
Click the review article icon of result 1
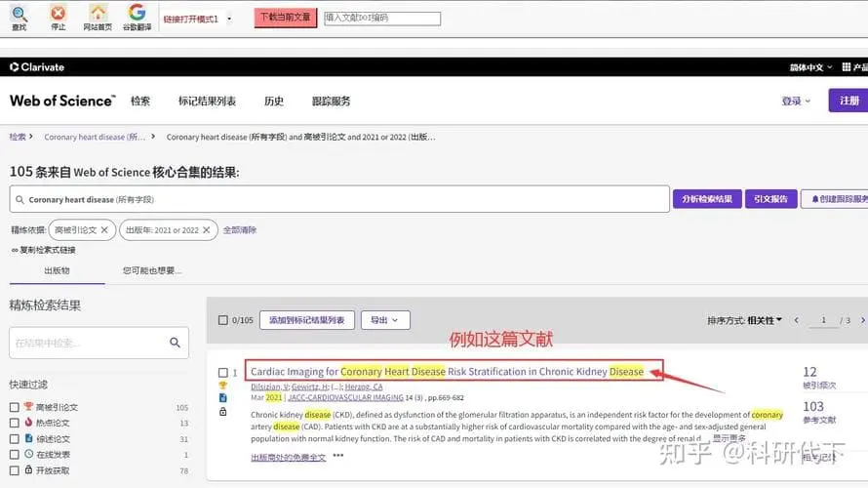(x=223, y=397)
